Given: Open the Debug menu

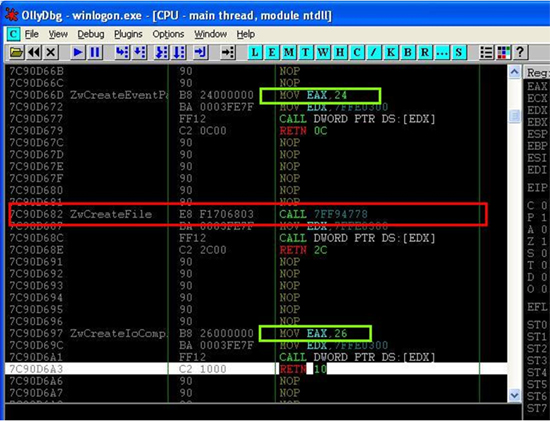Looking at the screenshot, I should point(91,34).
